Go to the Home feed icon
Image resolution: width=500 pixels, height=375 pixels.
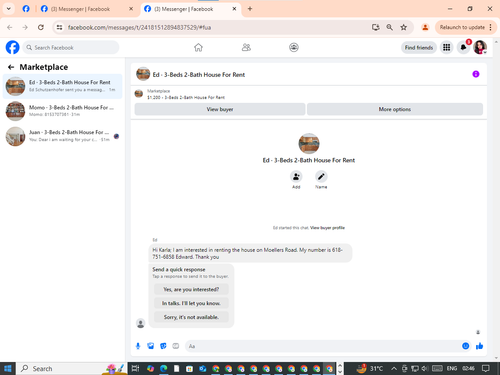(x=198, y=47)
